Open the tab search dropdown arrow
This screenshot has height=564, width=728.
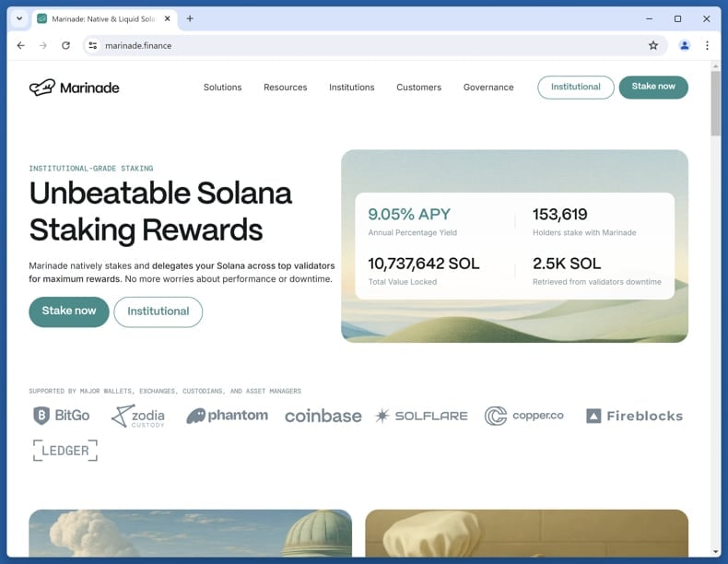tap(19, 18)
